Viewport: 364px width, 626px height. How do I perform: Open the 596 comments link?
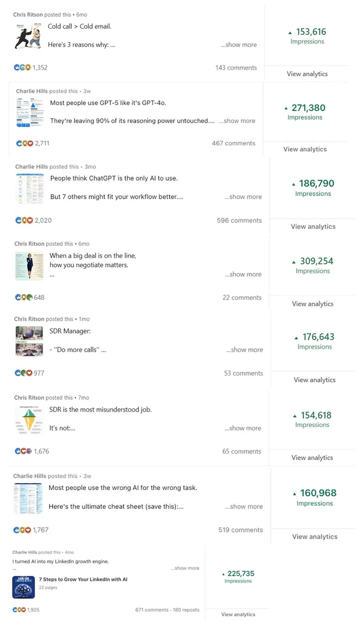(239, 220)
